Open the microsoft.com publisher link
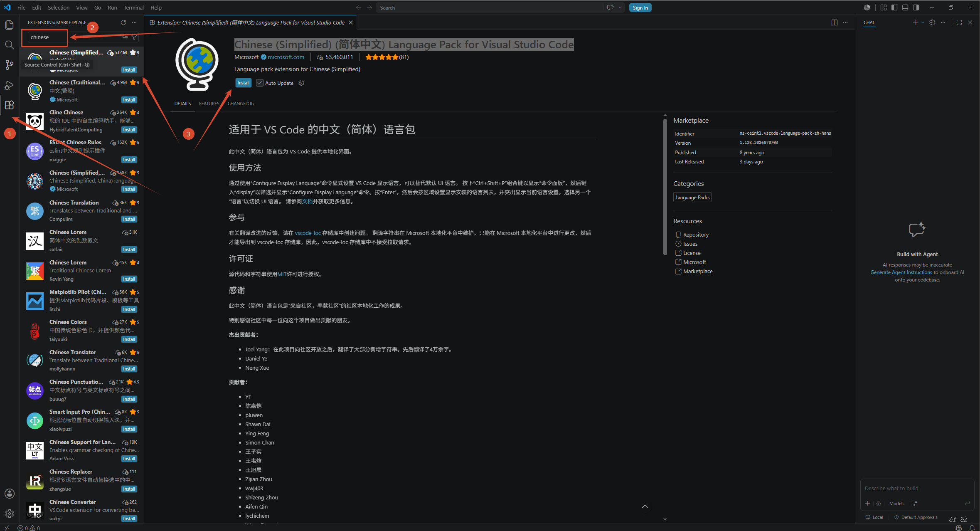 286,57
